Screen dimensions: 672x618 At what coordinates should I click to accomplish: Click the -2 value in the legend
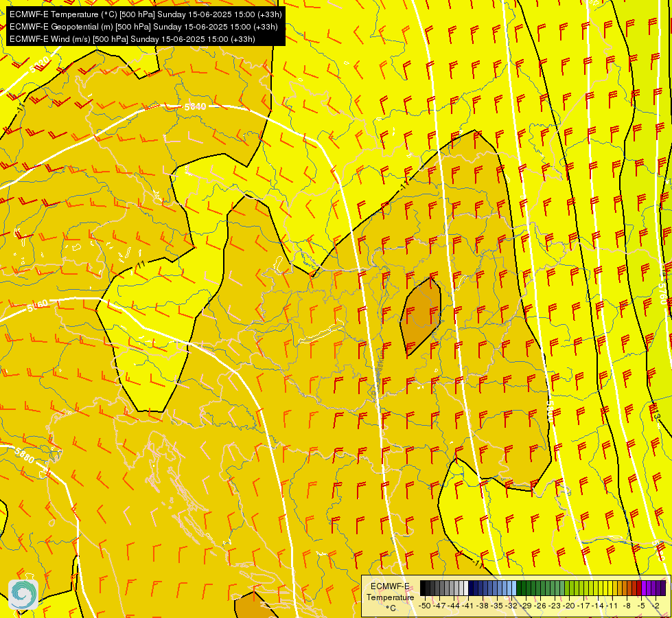pyautogui.click(x=656, y=606)
